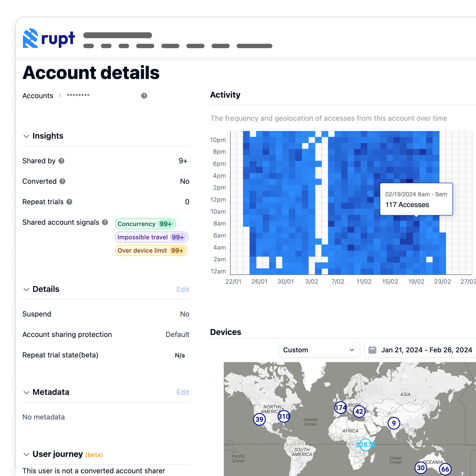Select map cluster marker 174
The image size is (476, 476).
(340, 407)
